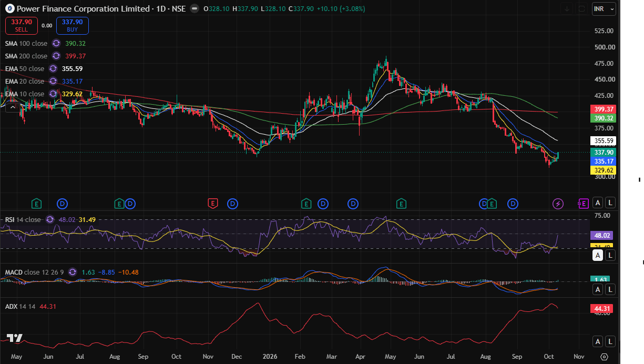Toggle log scale L on main price pane

(x=610, y=203)
